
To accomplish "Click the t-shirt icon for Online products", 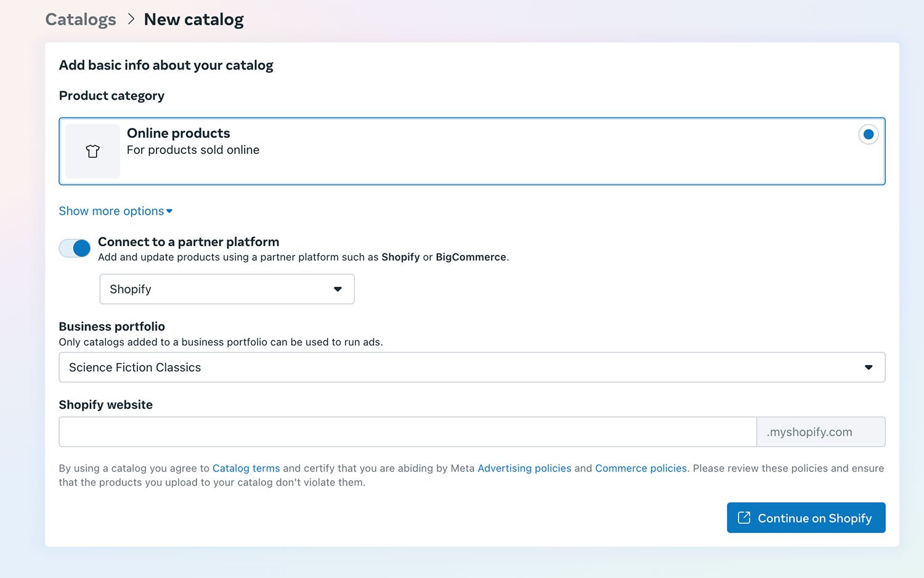I will 92,151.
